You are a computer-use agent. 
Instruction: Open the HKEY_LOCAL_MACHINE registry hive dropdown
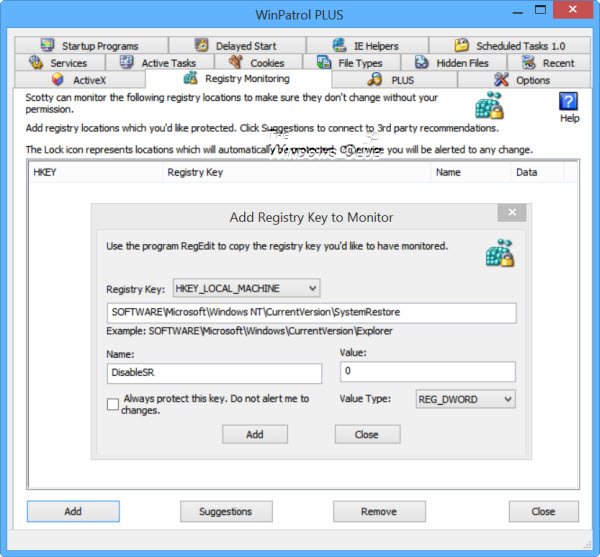click(246, 288)
